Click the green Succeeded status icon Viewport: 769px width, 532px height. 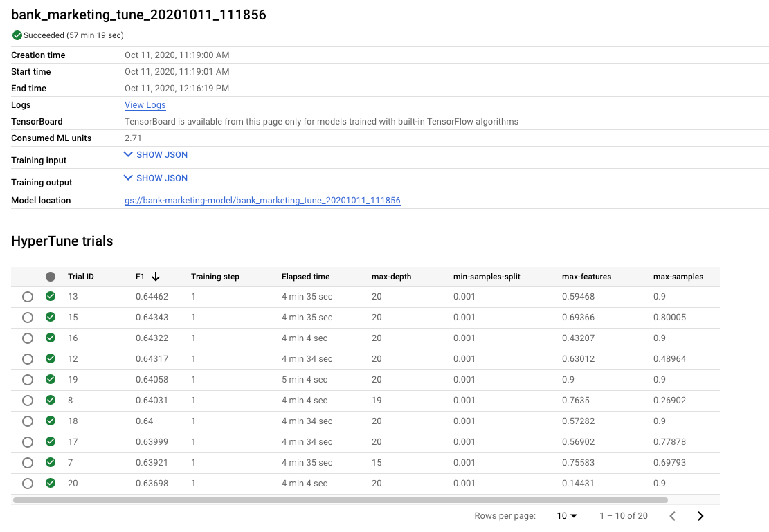[17, 35]
